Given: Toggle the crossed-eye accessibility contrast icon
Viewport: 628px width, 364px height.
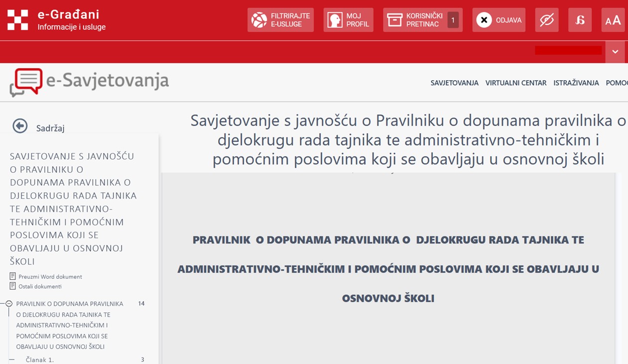Looking at the screenshot, I should tap(547, 20).
